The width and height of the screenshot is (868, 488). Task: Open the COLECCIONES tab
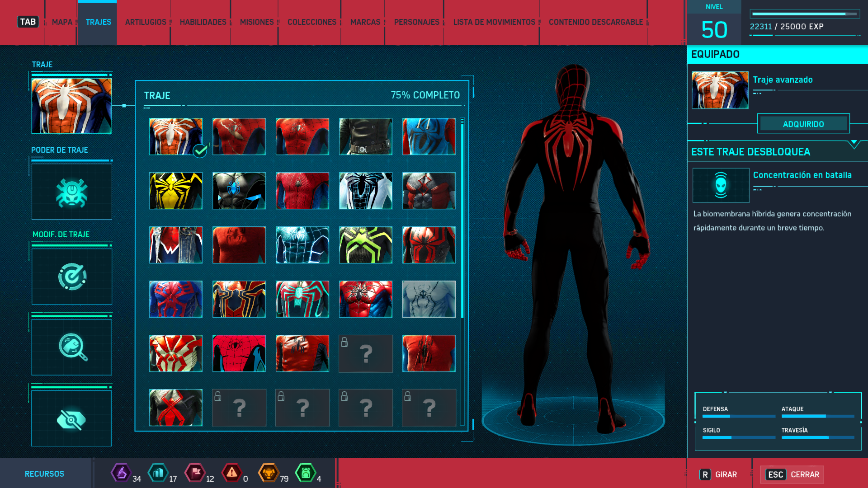coord(312,22)
